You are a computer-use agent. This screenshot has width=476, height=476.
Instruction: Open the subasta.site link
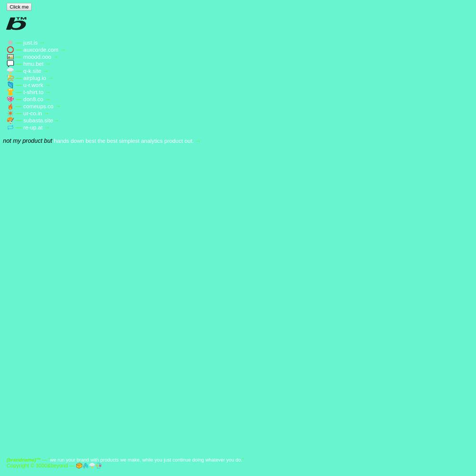[38, 120]
